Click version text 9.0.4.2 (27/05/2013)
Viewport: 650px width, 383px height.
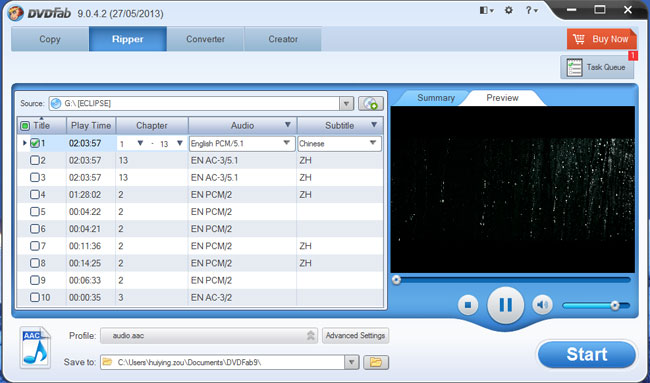click(x=120, y=14)
